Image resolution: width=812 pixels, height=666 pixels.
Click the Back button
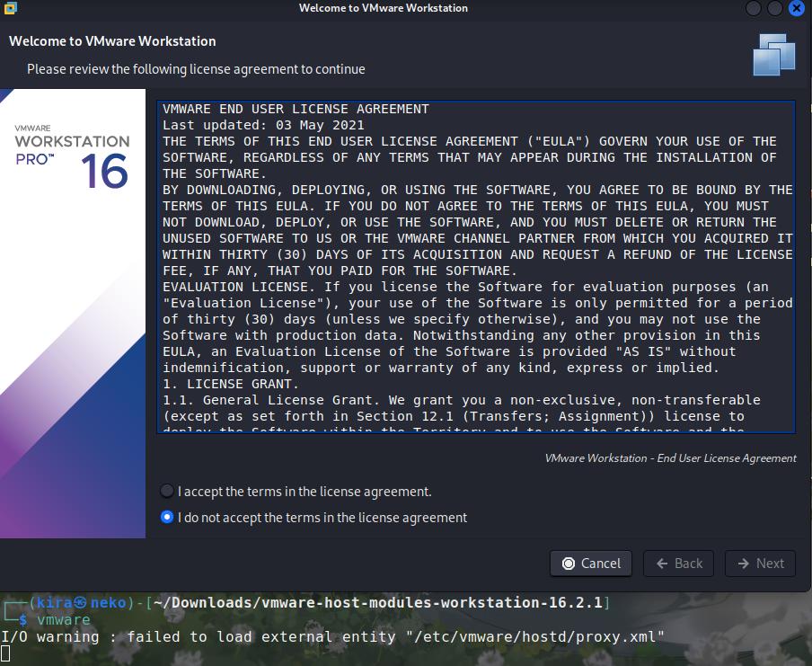pyautogui.click(x=678, y=564)
